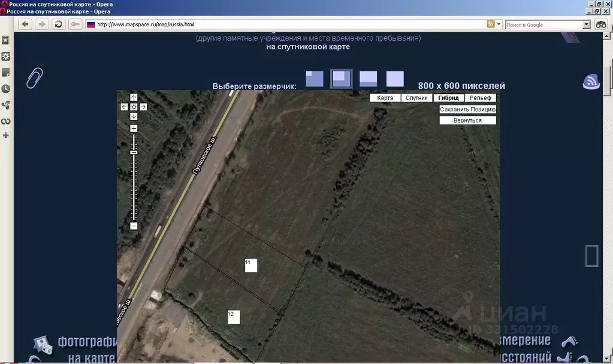
Task: Click the page scrollbar thumb
Action: click(x=607, y=80)
